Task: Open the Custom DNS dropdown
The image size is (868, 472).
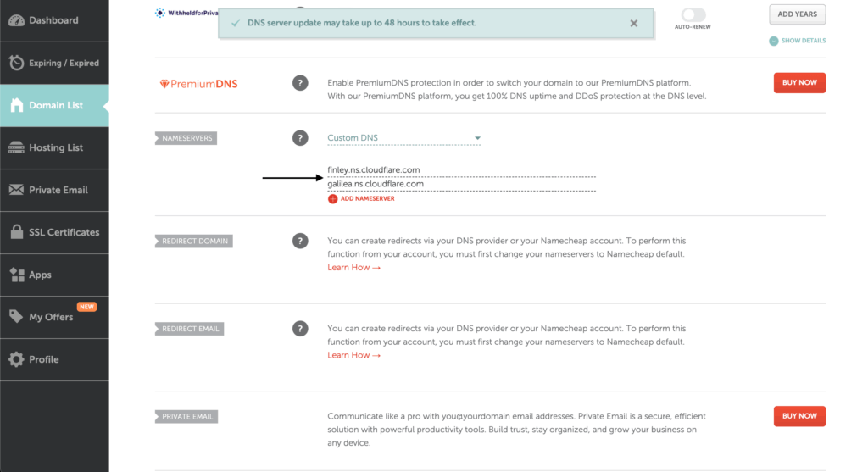Action: tap(403, 138)
